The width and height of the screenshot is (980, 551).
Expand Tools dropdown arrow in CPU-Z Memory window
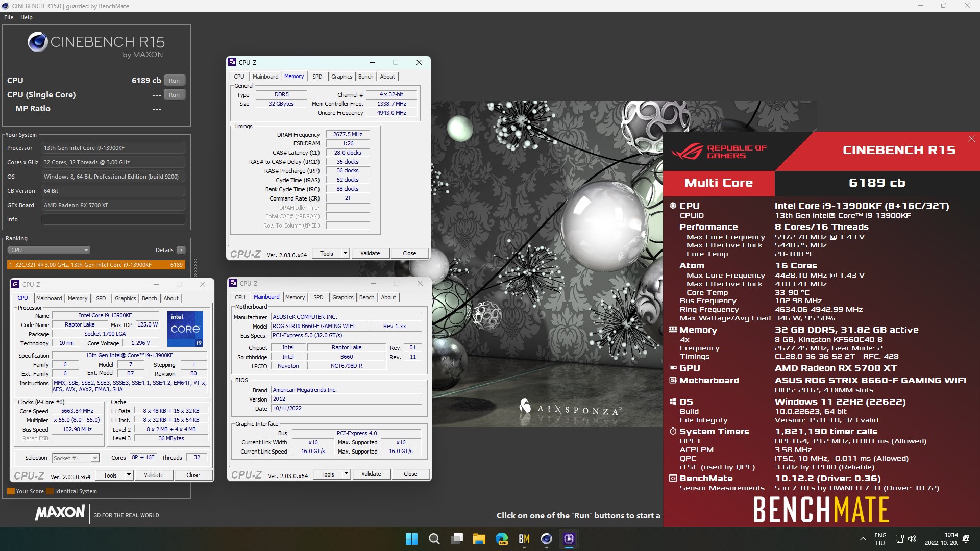(x=345, y=253)
